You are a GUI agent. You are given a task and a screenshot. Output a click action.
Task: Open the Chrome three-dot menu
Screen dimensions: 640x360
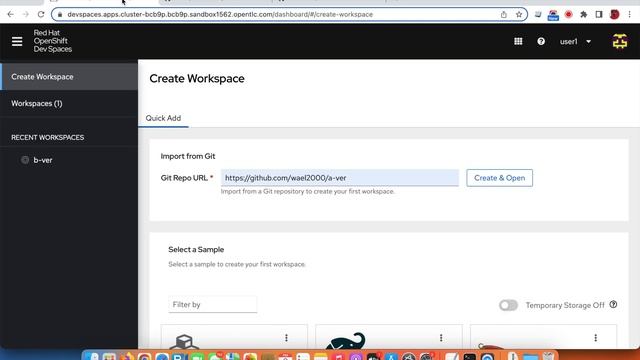pyautogui.click(x=630, y=14)
